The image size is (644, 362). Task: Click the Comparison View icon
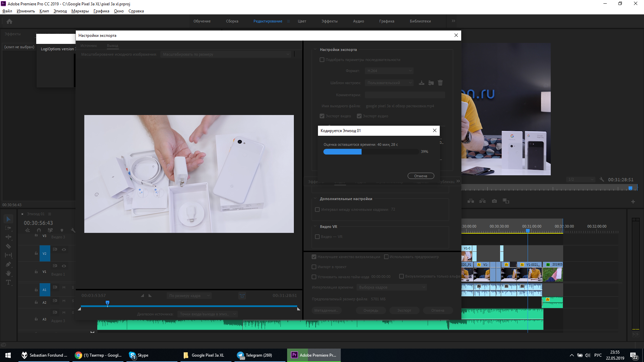click(x=506, y=201)
